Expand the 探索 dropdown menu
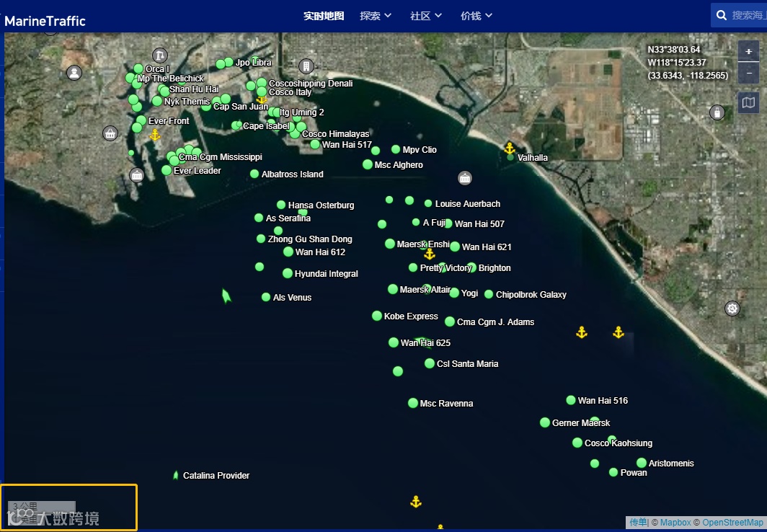 pos(376,16)
